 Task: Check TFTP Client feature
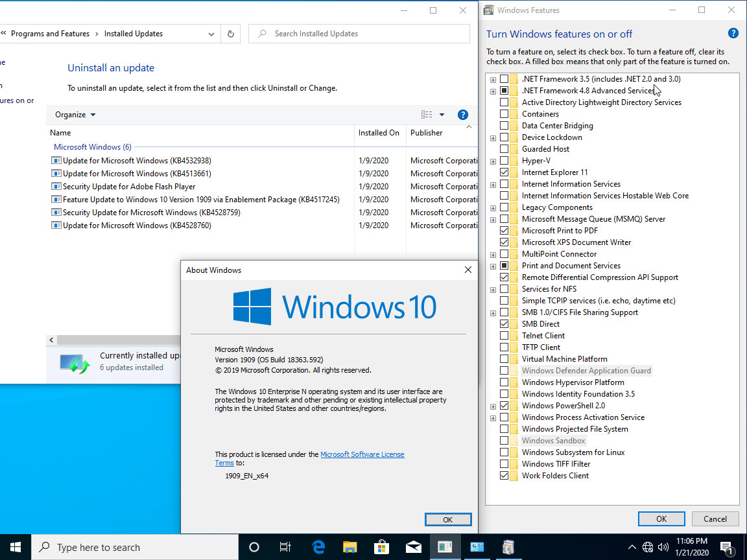504,347
